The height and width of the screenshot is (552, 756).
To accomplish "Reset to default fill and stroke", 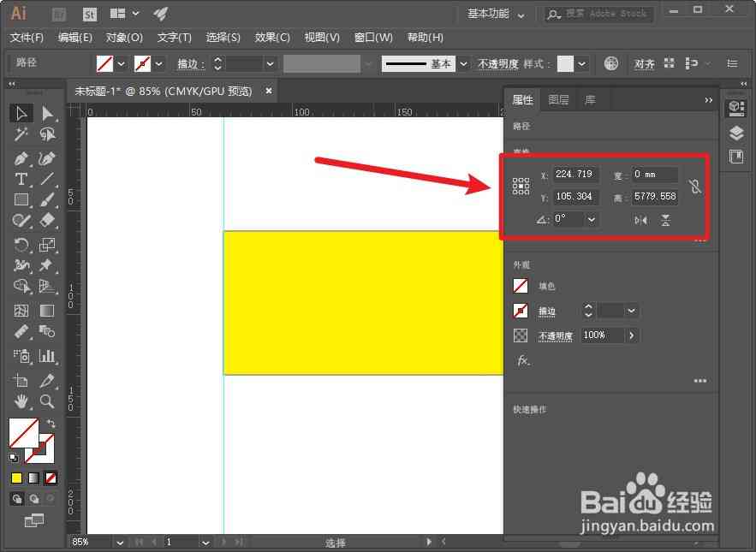I will (14, 458).
